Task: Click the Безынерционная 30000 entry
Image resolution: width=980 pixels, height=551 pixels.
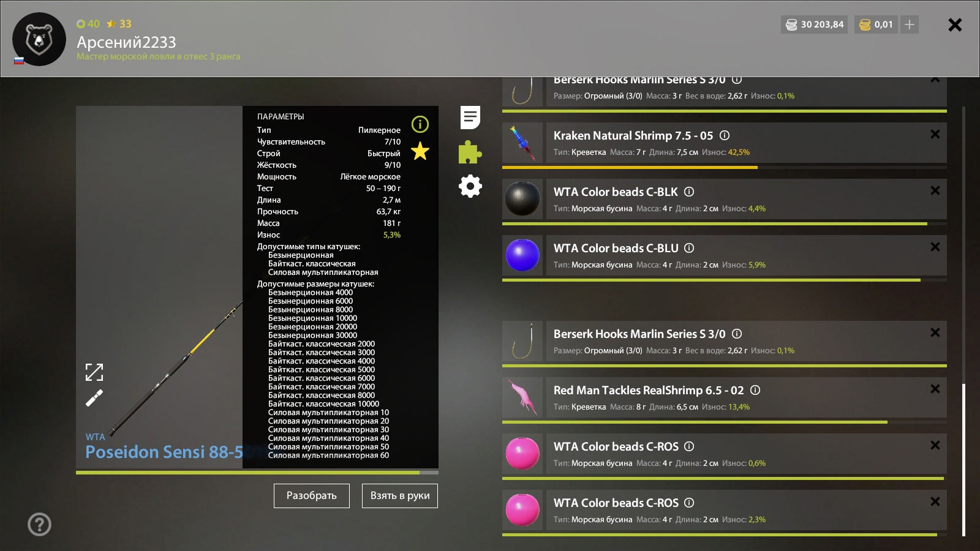Action: (312, 335)
